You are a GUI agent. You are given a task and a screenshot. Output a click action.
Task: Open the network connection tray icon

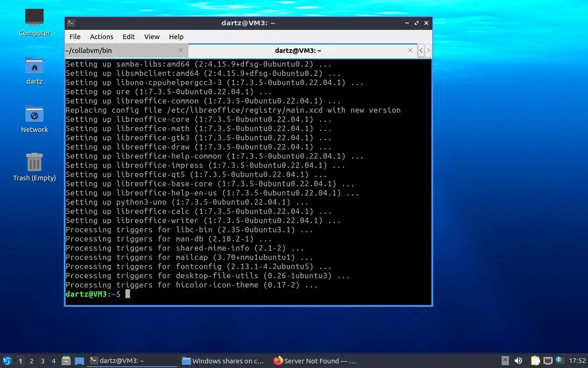pyautogui.click(x=548, y=361)
